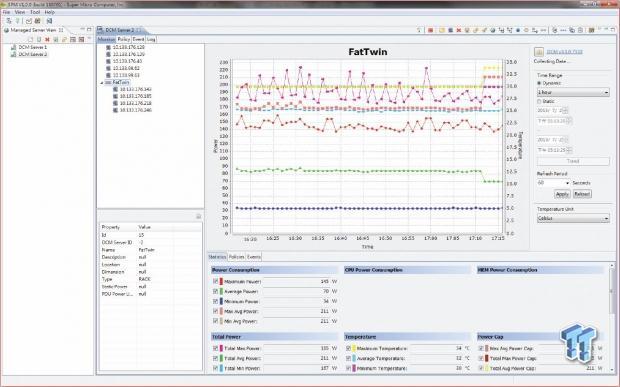Collapse the FatTwin tree node
The image size is (620, 387).
tap(102, 83)
